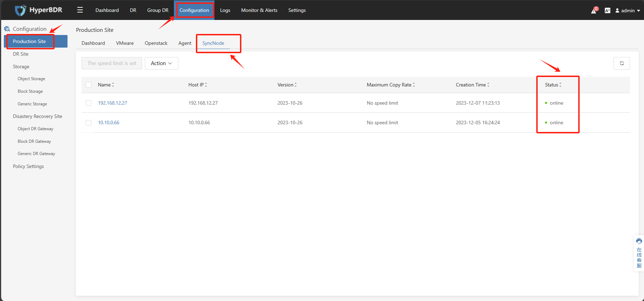The height and width of the screenshot is (301, 644).
Task: Click Disastery Recovery Site in sidebar
Action: pyautogui.click(x=37, y=116)
